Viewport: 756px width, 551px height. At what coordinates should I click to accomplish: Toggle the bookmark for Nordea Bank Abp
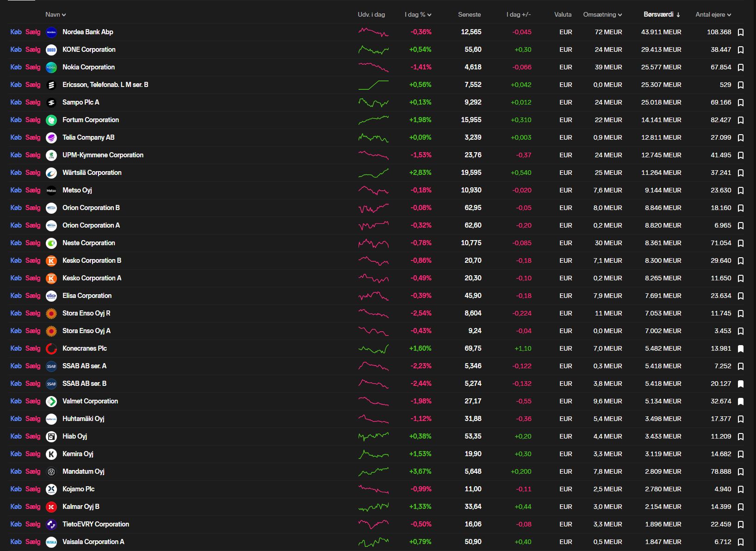pos(741,32)
